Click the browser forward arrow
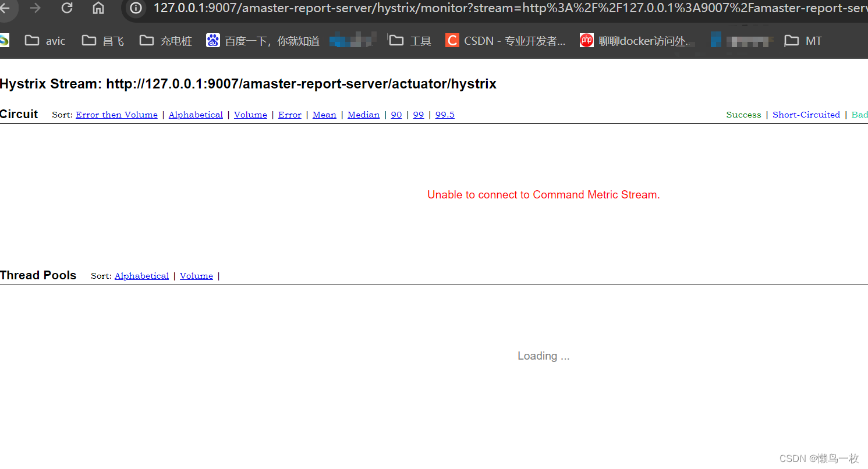868x469 pixels. (x=36, y=8)
